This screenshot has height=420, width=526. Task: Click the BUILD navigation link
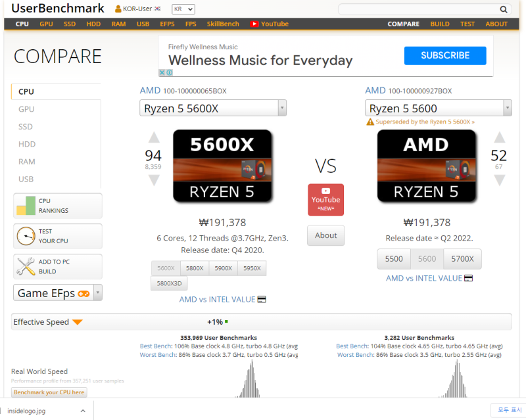[440, 24]
